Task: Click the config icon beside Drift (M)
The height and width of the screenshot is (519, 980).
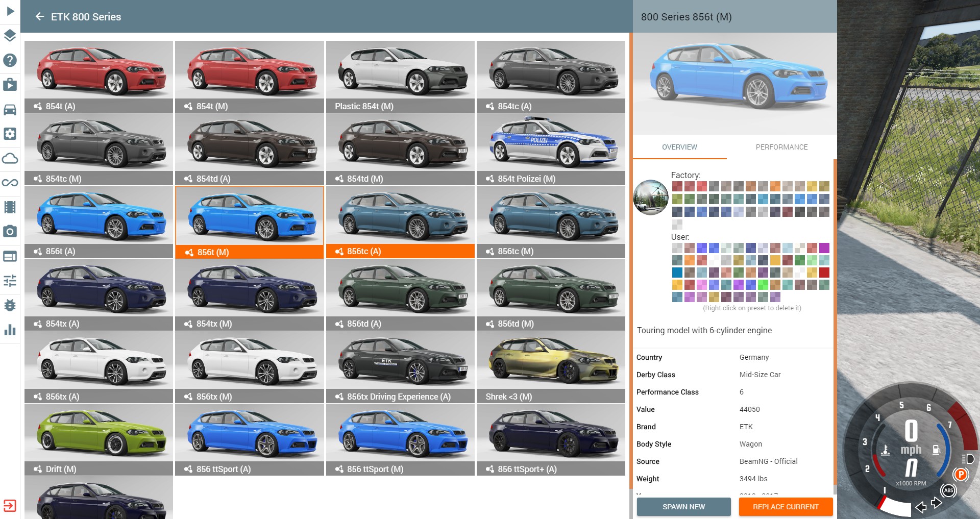Action: (x=38, y=469)
